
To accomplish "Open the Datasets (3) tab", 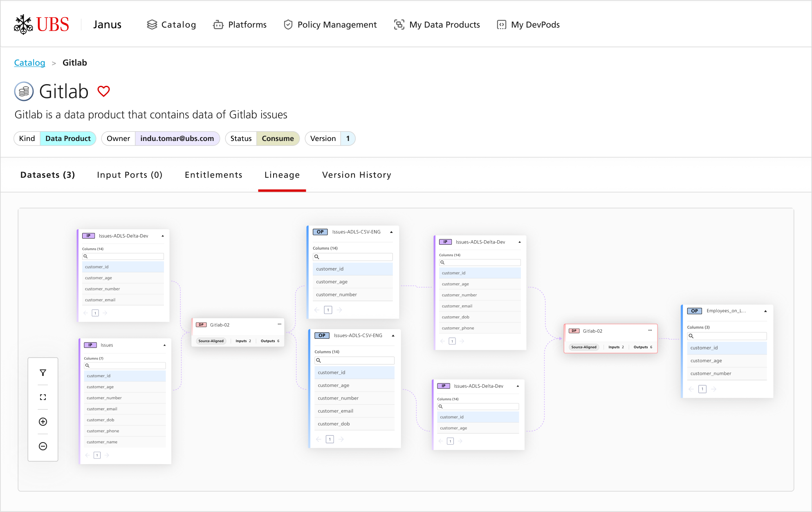I will pos(47,175).
